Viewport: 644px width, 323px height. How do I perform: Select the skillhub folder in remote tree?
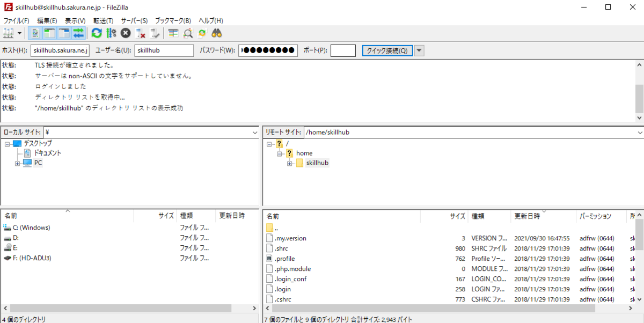click(x=318, y=163)
